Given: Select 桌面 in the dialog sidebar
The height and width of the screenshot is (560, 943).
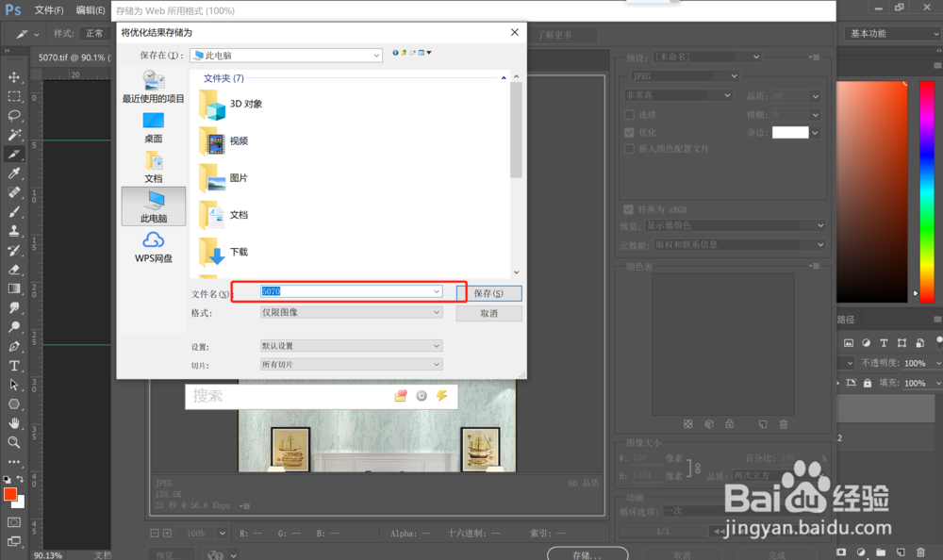Looking at the screenshot, I should click(154, 127).
